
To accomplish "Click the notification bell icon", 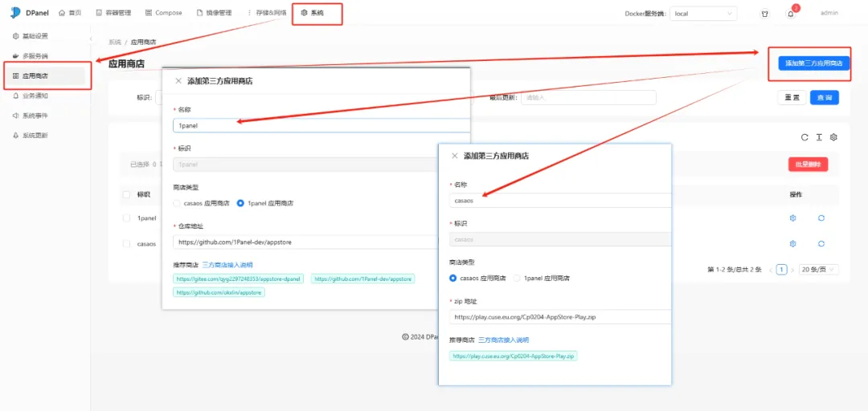I will pos(790,14).
